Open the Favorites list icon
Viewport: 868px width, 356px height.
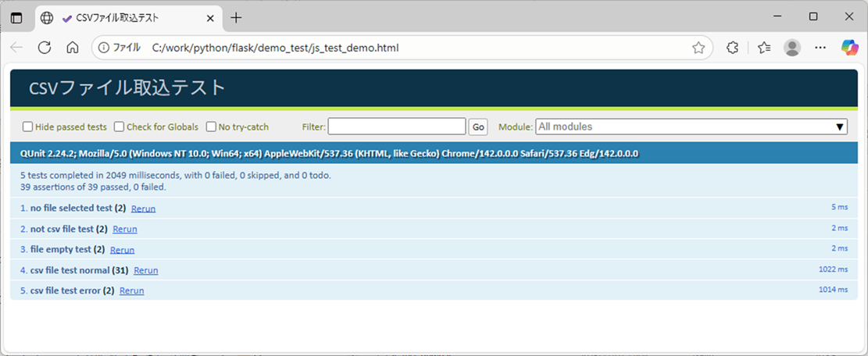click(764, 48)
